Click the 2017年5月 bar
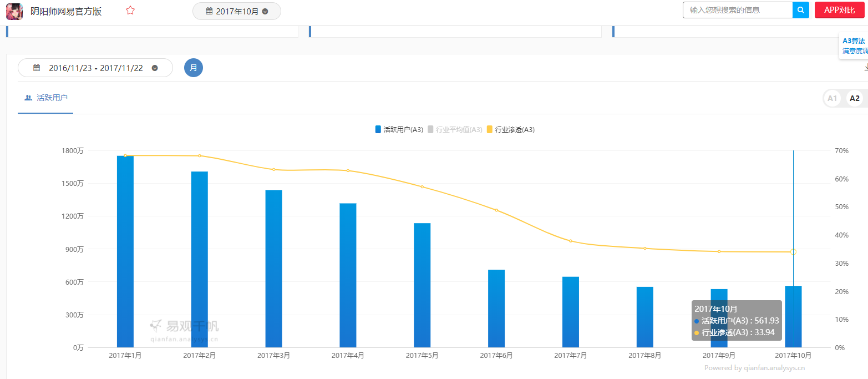 click(x=422, y=285)
